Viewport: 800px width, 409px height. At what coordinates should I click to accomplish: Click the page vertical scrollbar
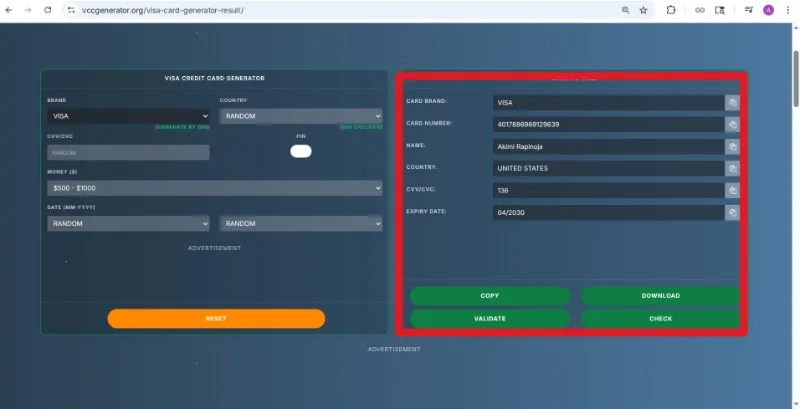(795, 79)
